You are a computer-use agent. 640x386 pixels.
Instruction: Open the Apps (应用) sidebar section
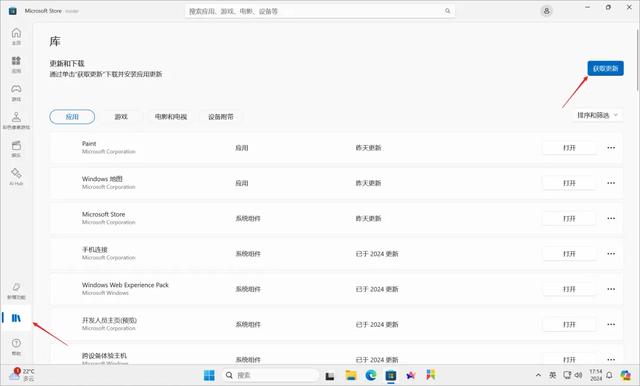(16, 64)
